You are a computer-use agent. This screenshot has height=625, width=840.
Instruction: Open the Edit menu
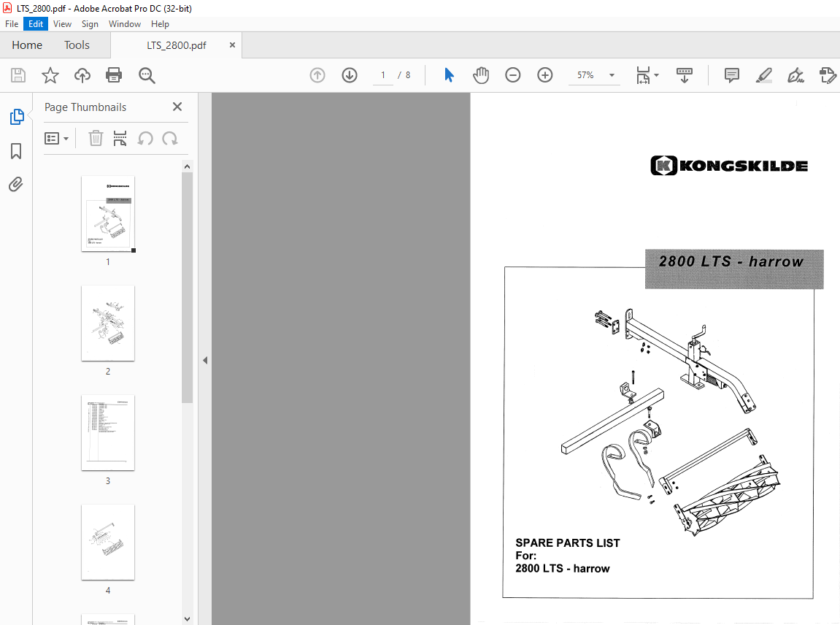pyautogui.click(x=36, y=24)
